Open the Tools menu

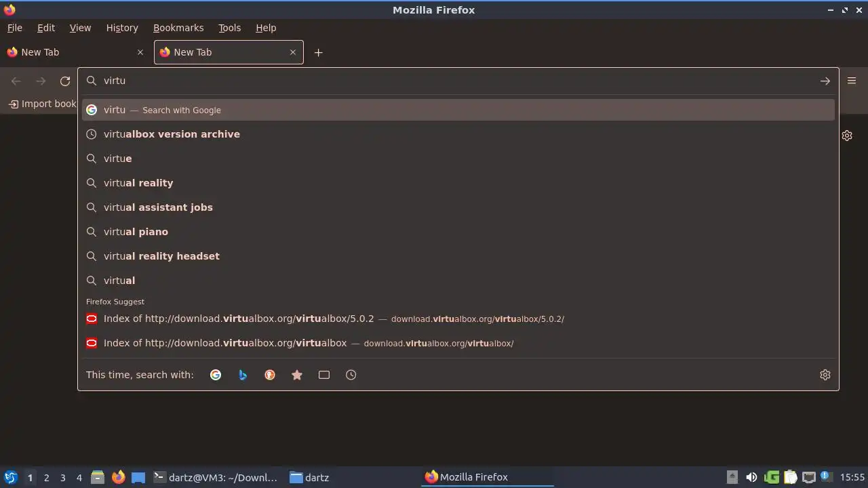point(229,28)
